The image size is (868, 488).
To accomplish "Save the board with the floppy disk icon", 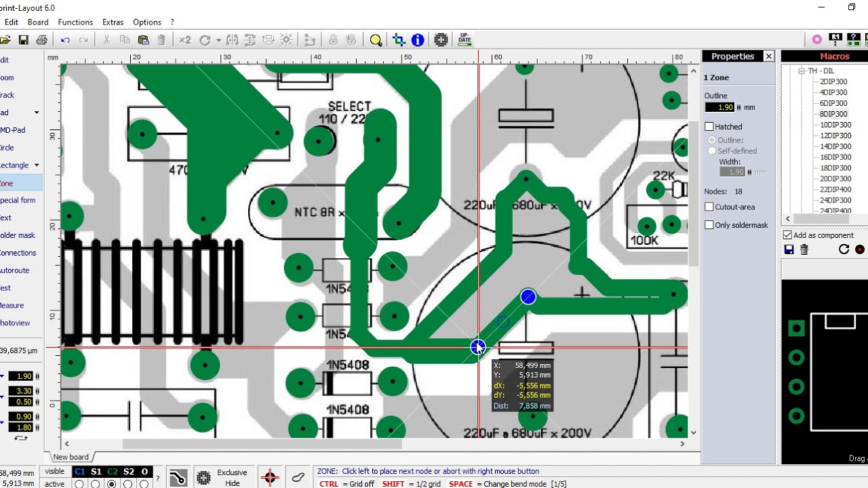I will (x=24, y=40).
